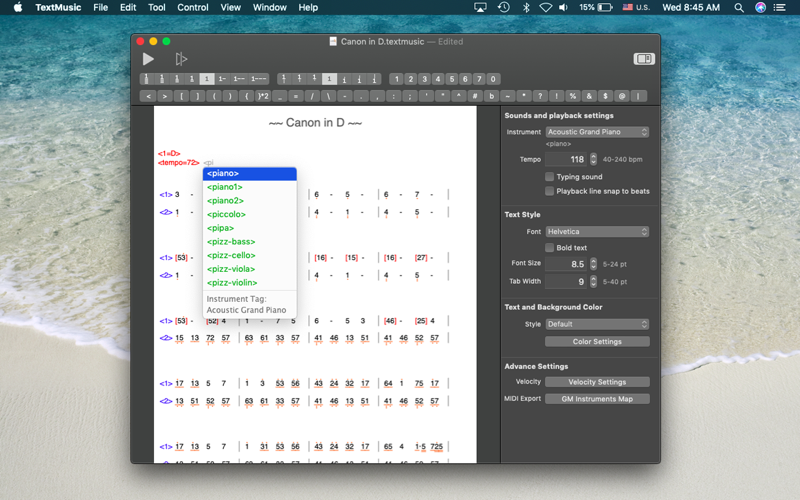
Task: Toggle Playback line snap to beats
Action: pyautogui.click(x=549, y=191)
